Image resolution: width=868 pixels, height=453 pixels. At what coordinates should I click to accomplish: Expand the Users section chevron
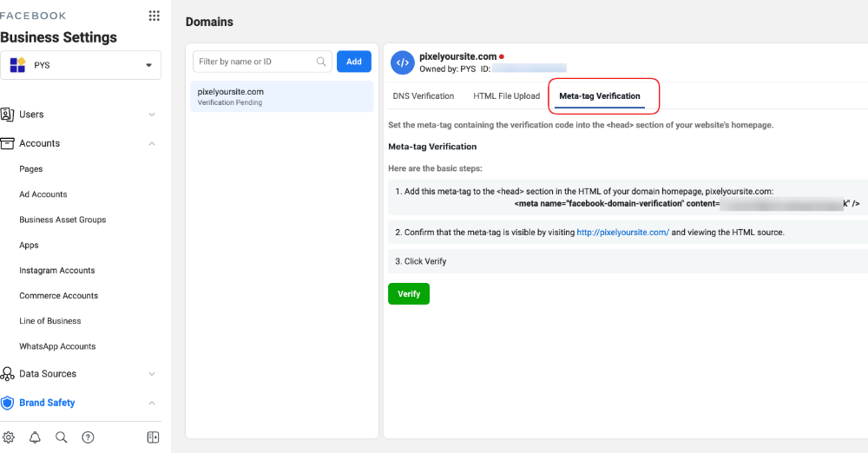[x=152, y=115]
